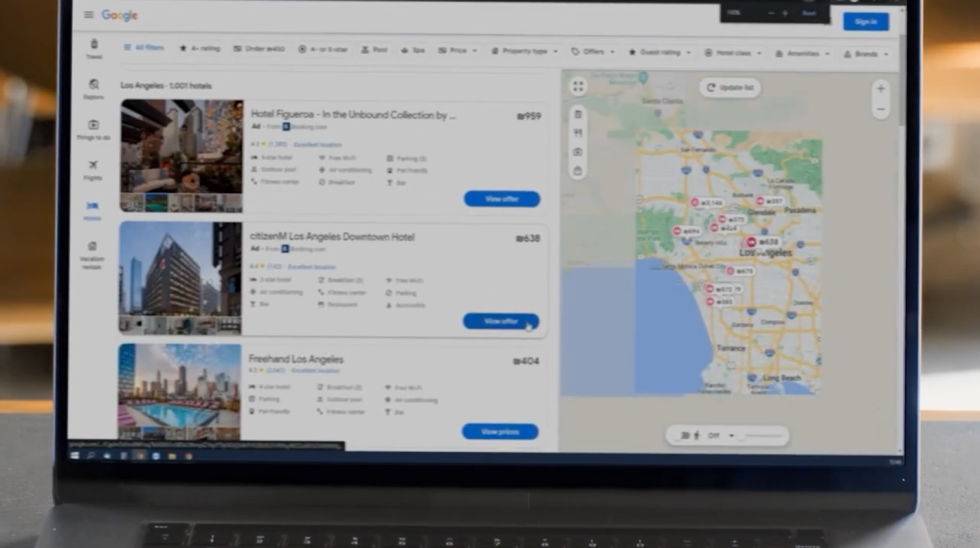Toggle the Spa filter chip
This screenshot has width=980, height=548.
(x=413, y=50)
